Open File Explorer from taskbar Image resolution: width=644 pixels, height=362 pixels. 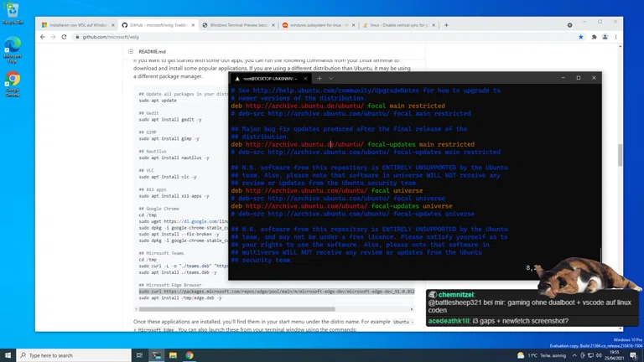pos(173,355)
